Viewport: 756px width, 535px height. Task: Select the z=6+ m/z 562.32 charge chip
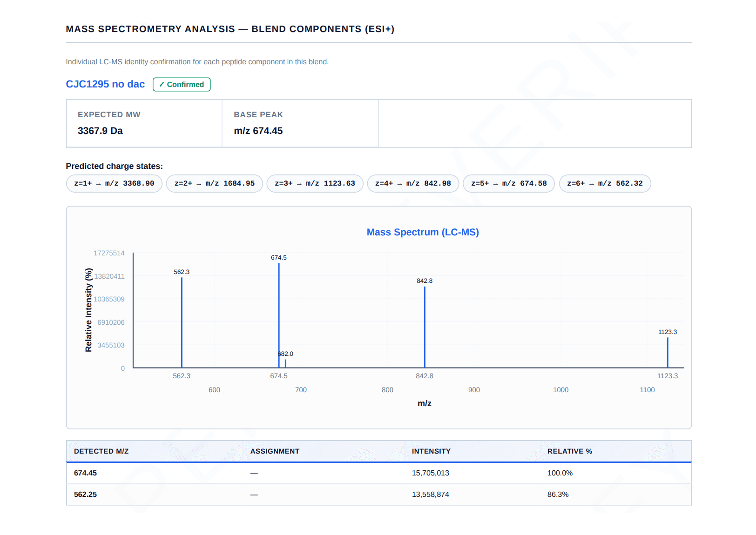(x=605, y=183)
